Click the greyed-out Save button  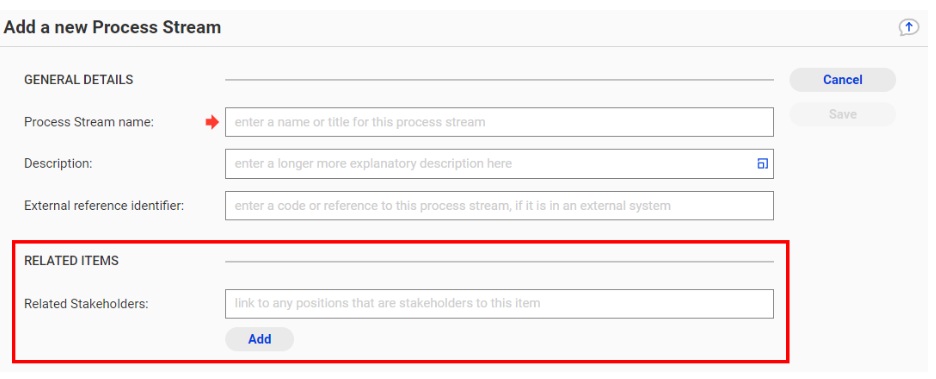point(842,114)
